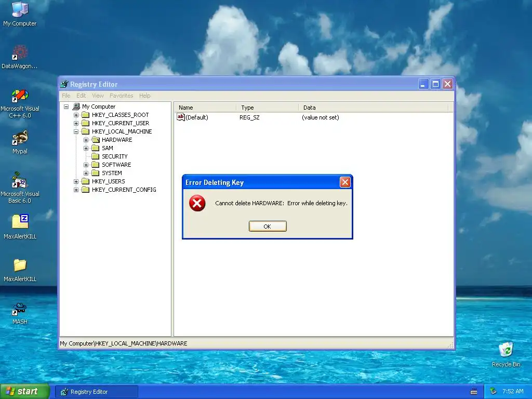This screenshot has height=399, width=532.
Task: Select HKEY_CLASSES_ROOT tree item
Action: coord(120,115)
